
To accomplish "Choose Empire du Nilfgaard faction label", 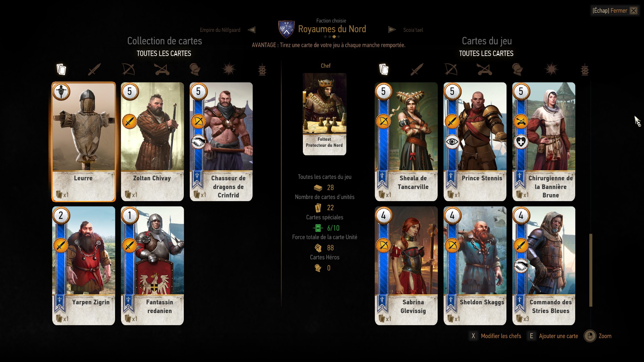I will click(220, 30).
